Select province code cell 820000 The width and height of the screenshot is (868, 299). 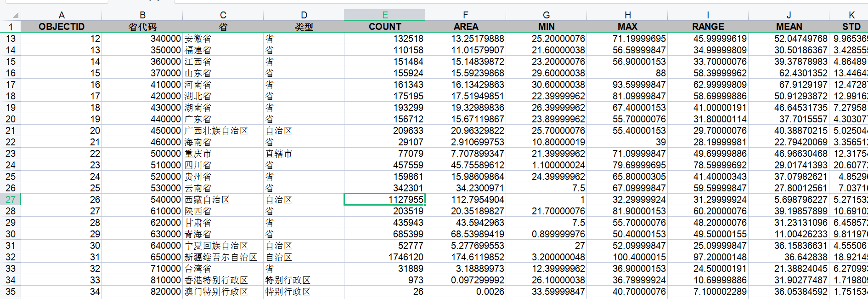(x=142, y=292)
